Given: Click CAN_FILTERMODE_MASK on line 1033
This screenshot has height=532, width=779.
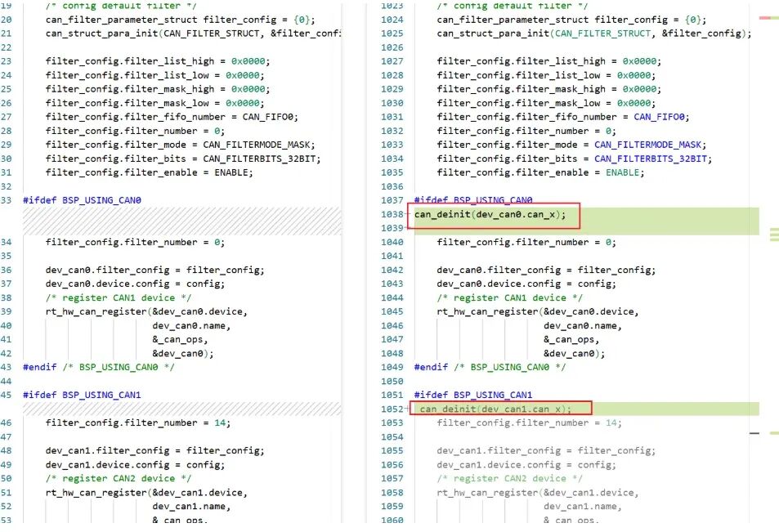Looking at the screenshot, I should coord(648,145).
